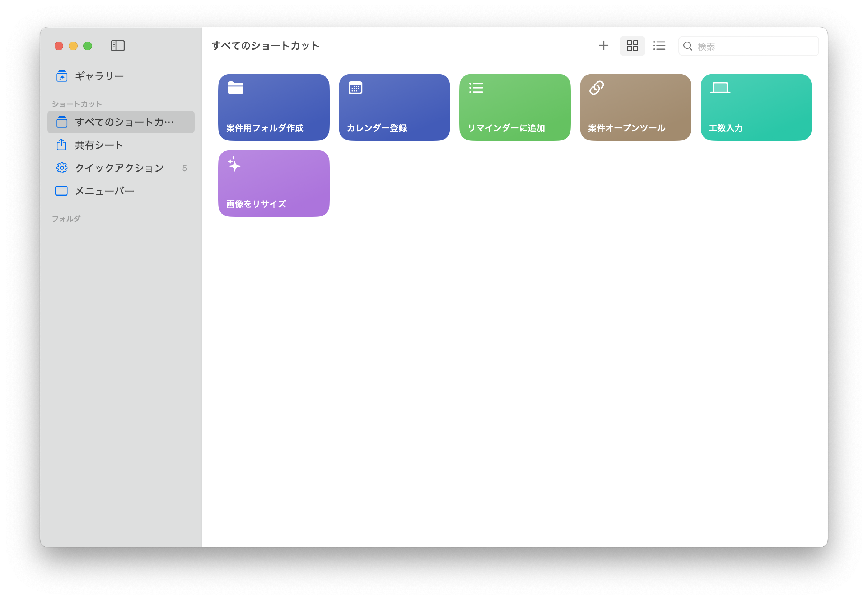
Task: Click the ショートカット section header
Action: pos(77,104)
